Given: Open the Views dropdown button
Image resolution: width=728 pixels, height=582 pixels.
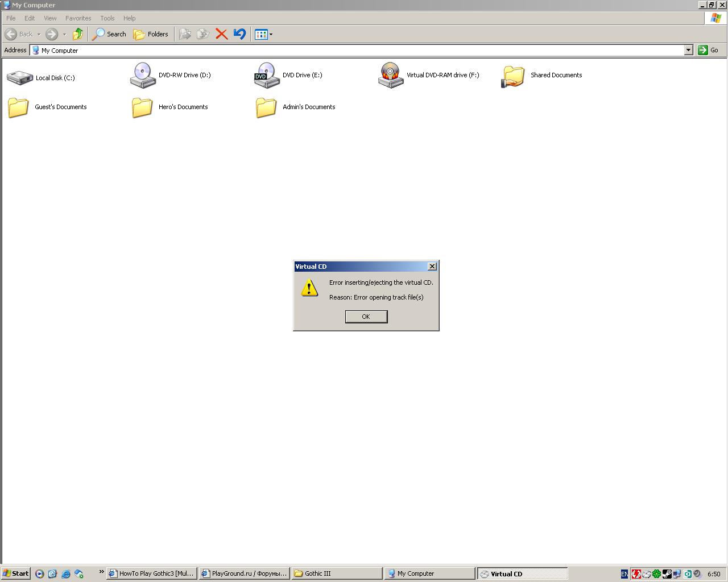Looking at the screenshot, I should tap(264, 34).
